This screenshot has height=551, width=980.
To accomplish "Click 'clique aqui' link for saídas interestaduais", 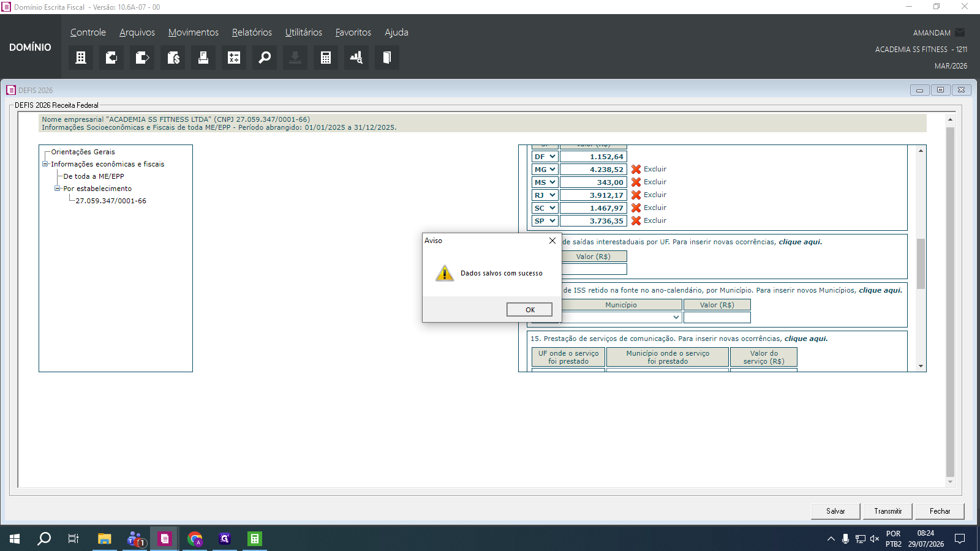I will [800, 242].
